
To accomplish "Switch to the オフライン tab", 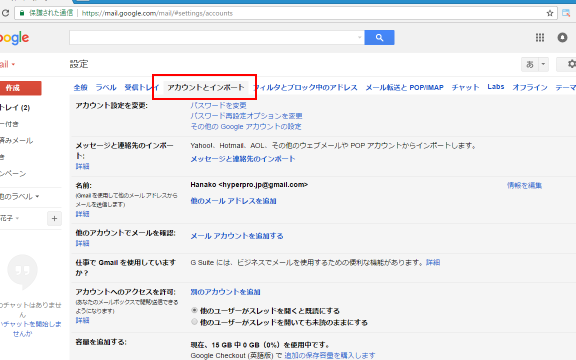I will point(530,87).
